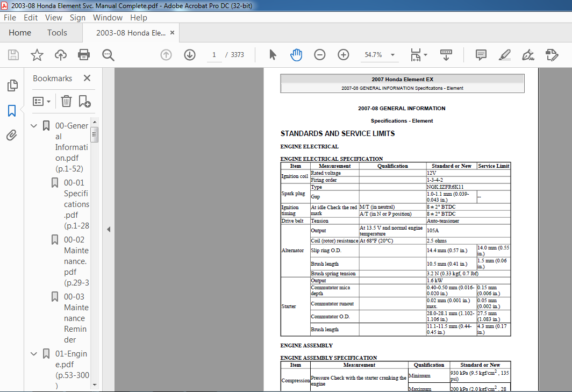Open Page Thumbnails panel icon
572x392 pixels.
12,85
